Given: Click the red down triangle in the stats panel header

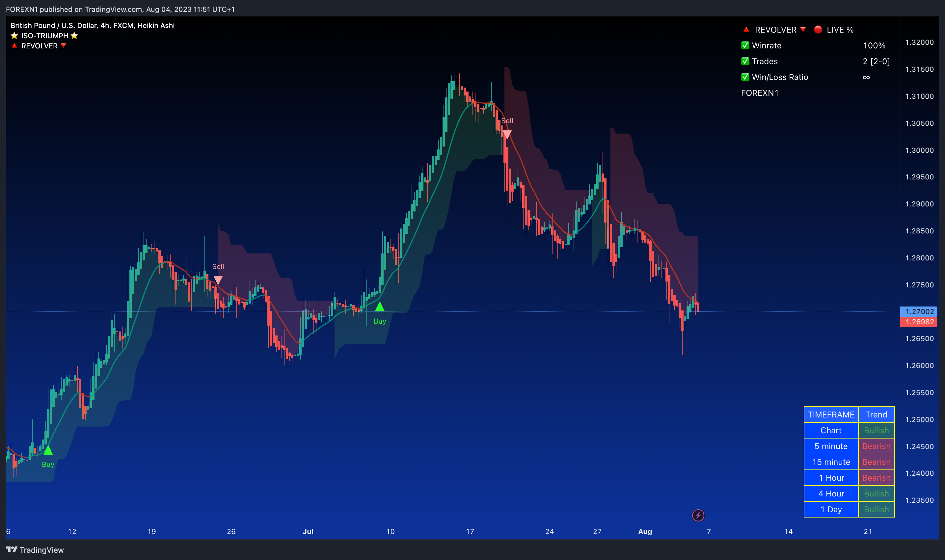Looking at the screenshot, I should (803, 29).
